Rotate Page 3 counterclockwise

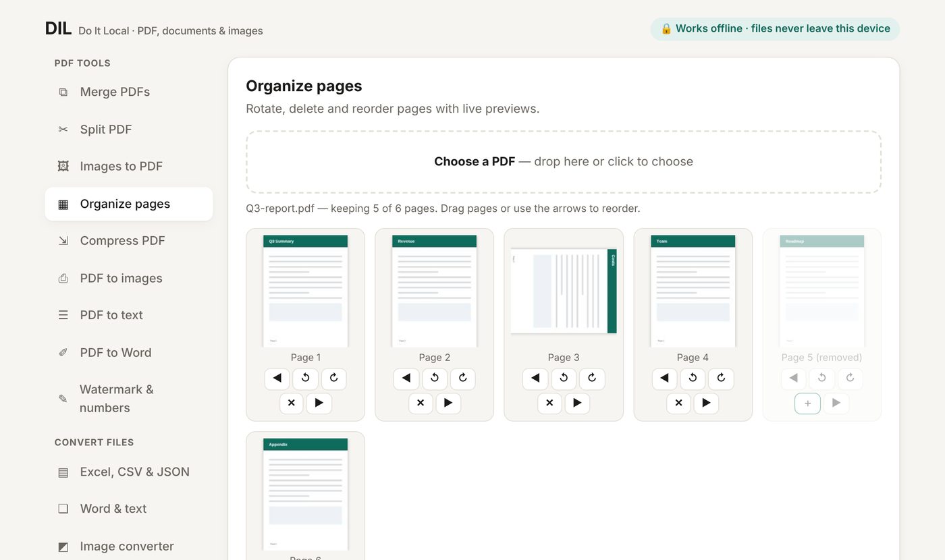[564, 379]
